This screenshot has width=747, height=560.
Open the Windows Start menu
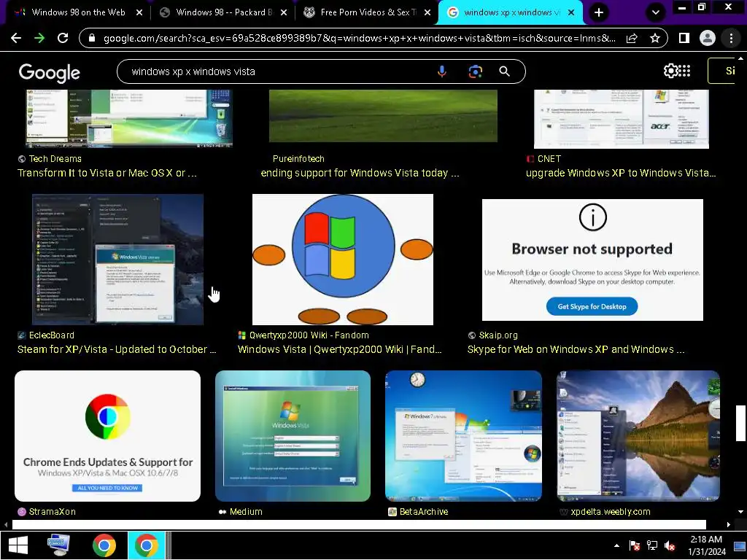[x=18, y=545]
